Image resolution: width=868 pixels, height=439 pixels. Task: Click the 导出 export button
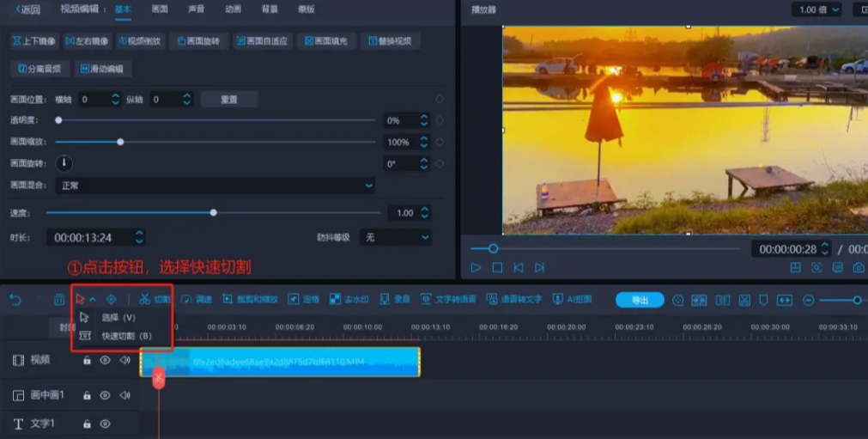tap(640, 300)
